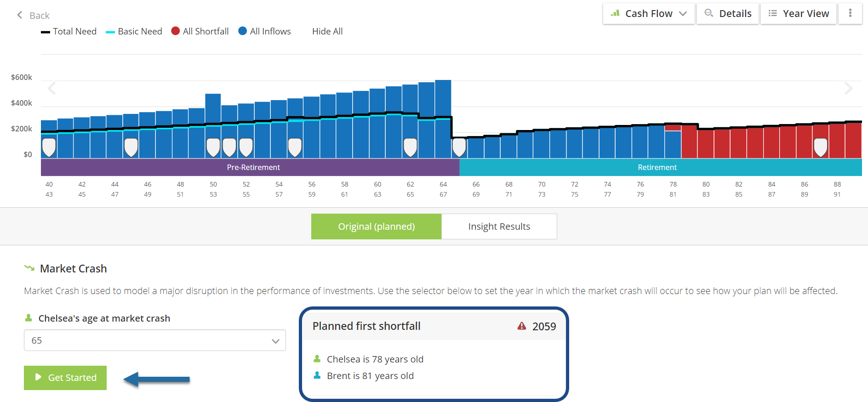The height and width of the screenshot is (402, 868).
Task: Click the shield marker at age 87
Action: tap(820, 147)
